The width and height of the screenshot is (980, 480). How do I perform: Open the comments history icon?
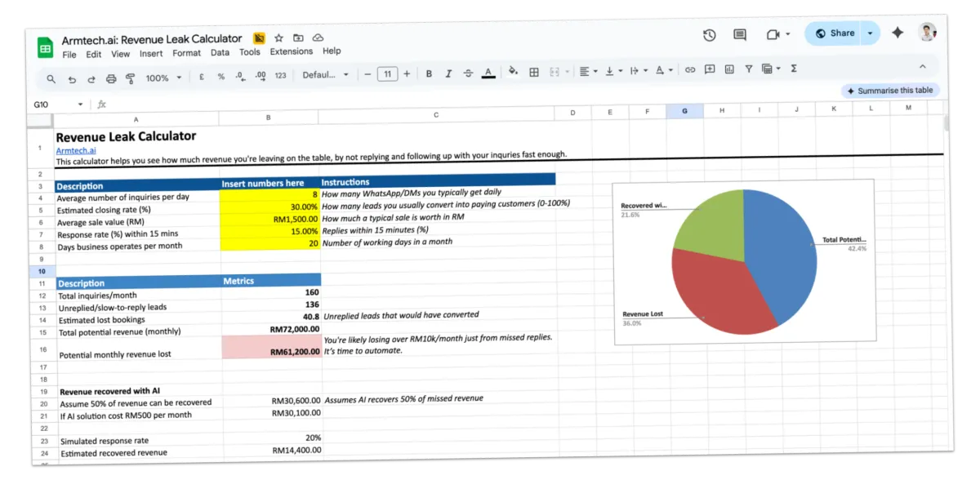pyautogui.click(x=740, y=34)
